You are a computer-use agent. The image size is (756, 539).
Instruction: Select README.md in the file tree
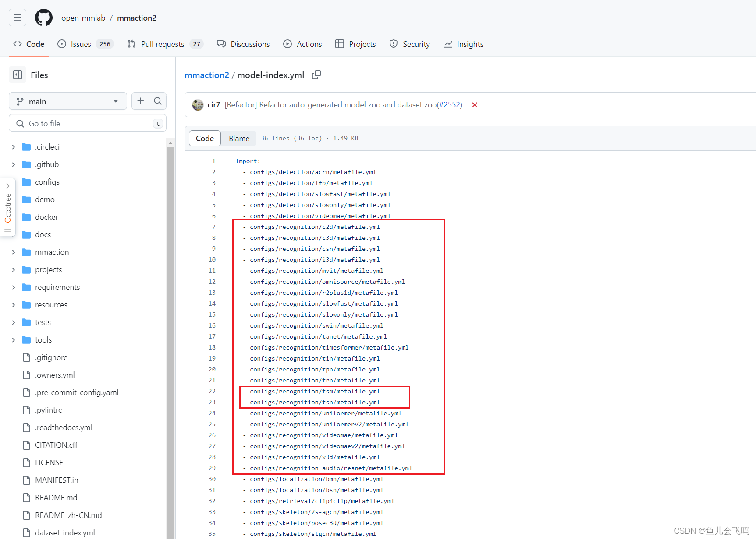pos(56,497)
